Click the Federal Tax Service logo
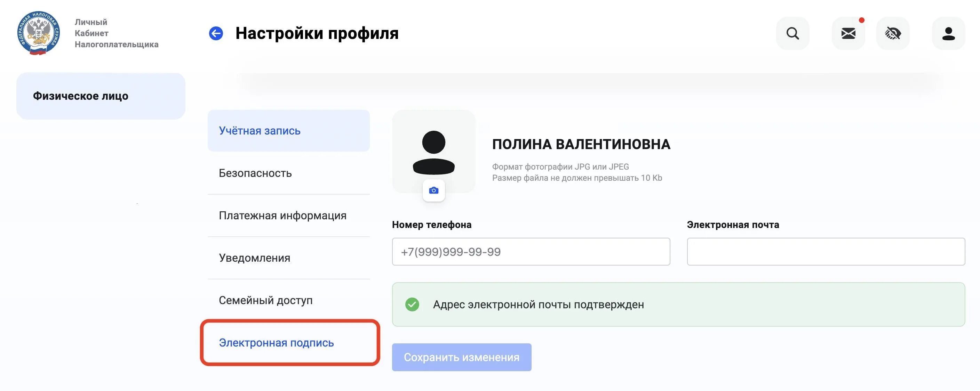Screen dimensions: 980x391 pyautogui.click(x=38, y=33)
